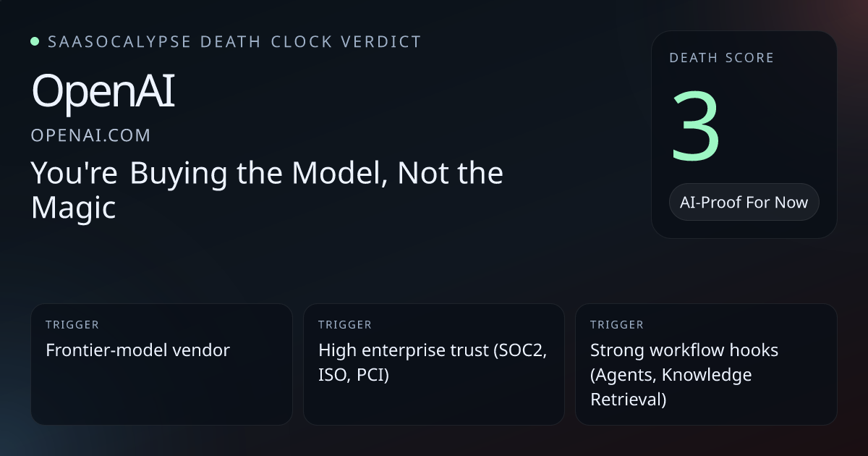Click the word SAASOCALYPSE in the header
The height and width of the screenshot is (456, 868).
coord(119,41)
